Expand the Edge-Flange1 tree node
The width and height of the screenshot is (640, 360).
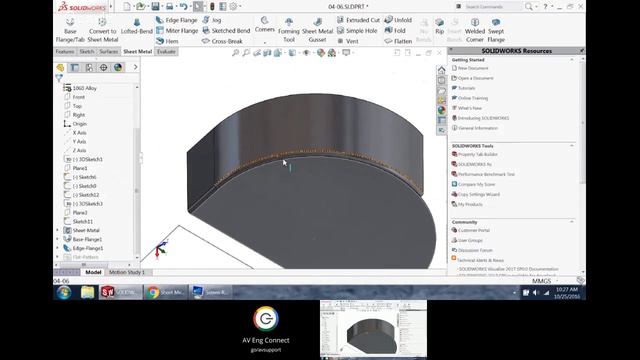pos(57,248)
